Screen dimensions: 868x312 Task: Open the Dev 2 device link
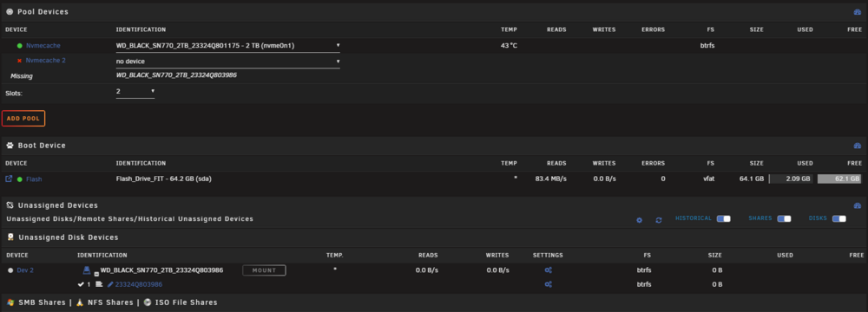coord(25,270)
